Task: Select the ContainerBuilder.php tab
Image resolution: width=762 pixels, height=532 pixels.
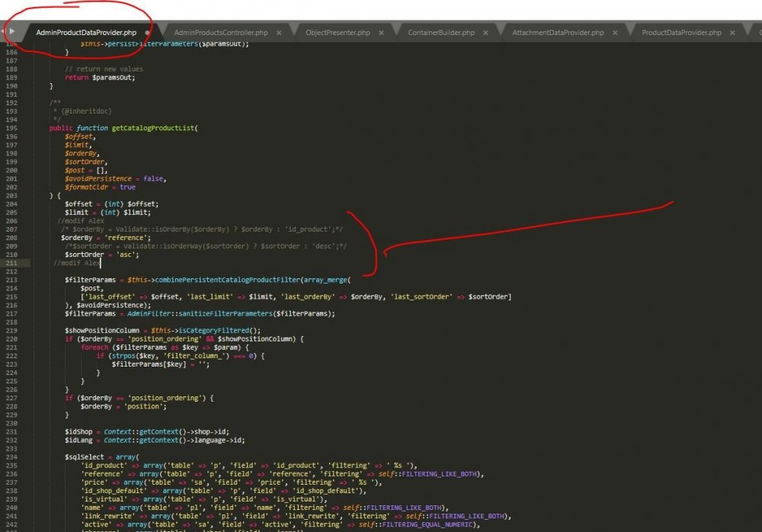Action: coord(441,33)
